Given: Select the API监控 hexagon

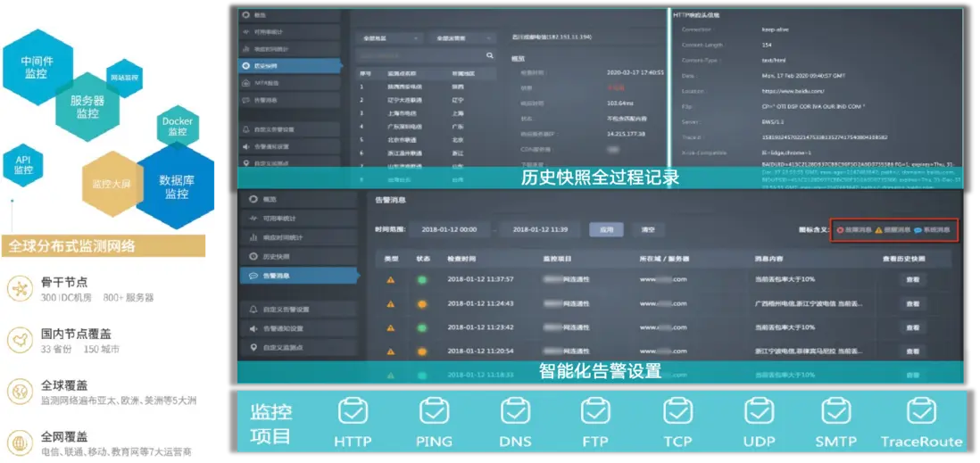Looking at the screenshot, I should (x=23, y=165).
